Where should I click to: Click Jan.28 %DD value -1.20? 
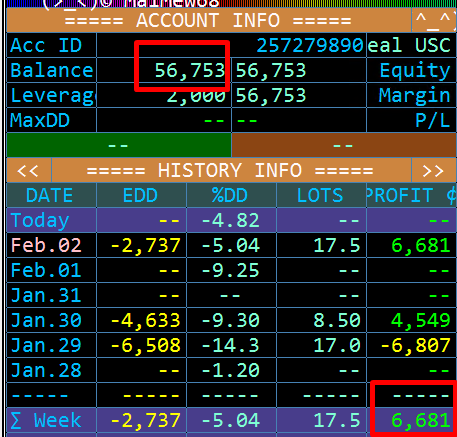[231, 370]
